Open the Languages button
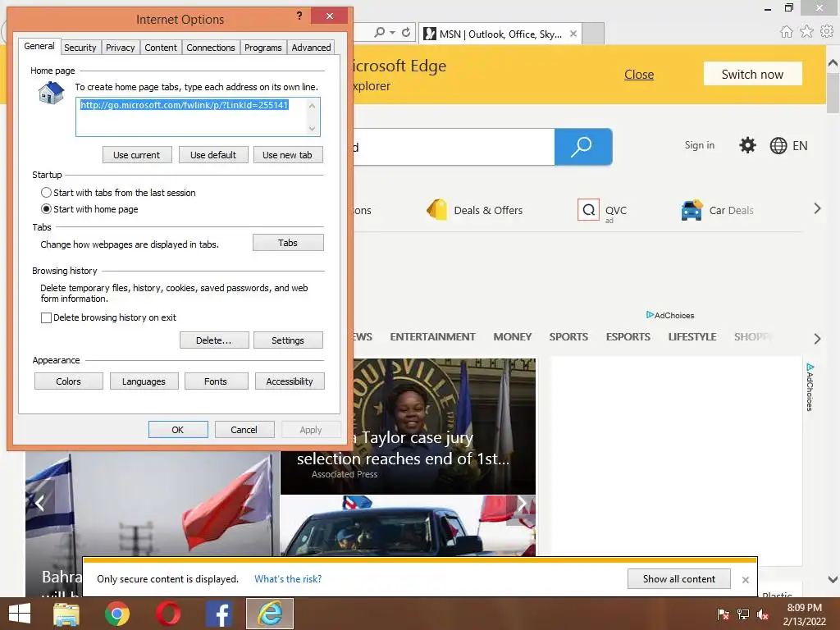Screen dimensions: 840x630 point(144,381)
